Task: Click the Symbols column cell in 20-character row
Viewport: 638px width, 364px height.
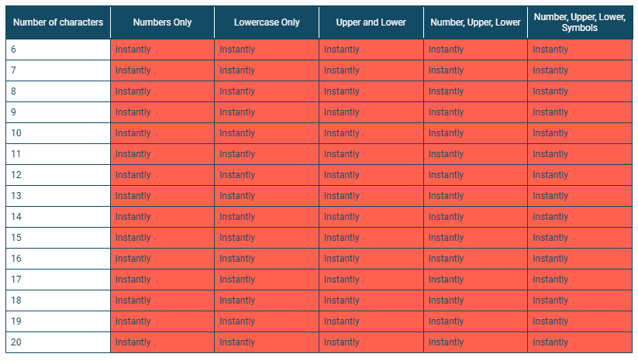Action: (580, 342)
